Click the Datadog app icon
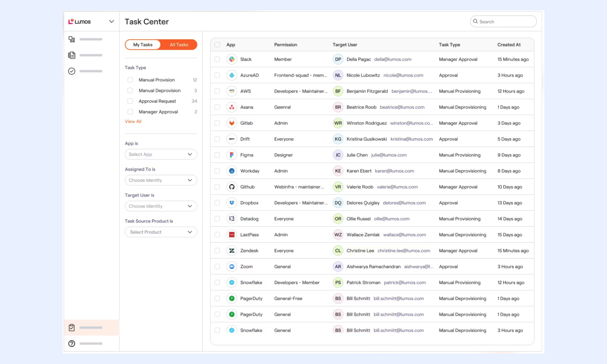The height and width of the screenshot is (364, 607). click(x=232, y=219)
